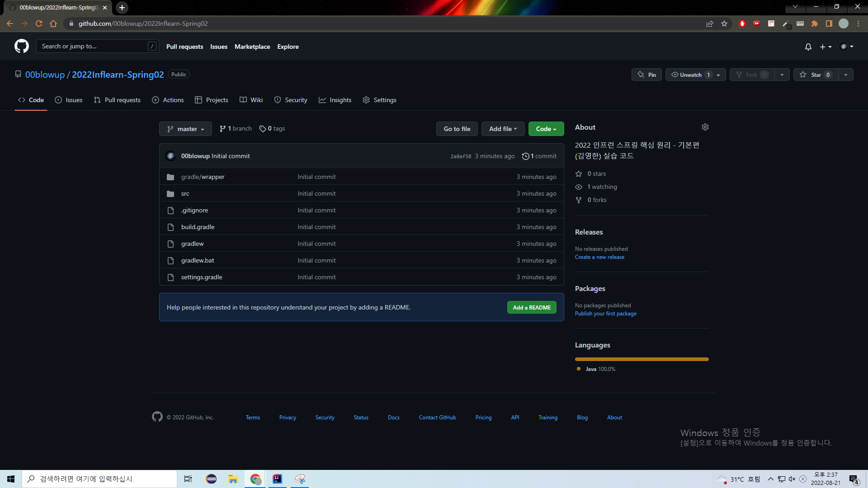Pin this repository to profile
Screen dimensions: 868x488
(646, 75)
